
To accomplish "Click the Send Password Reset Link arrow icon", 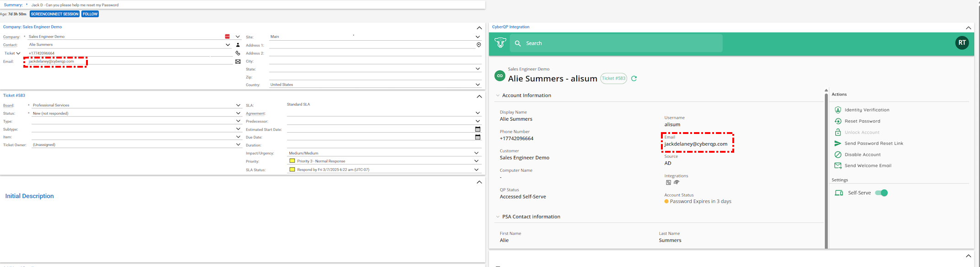I will (838, 144).
